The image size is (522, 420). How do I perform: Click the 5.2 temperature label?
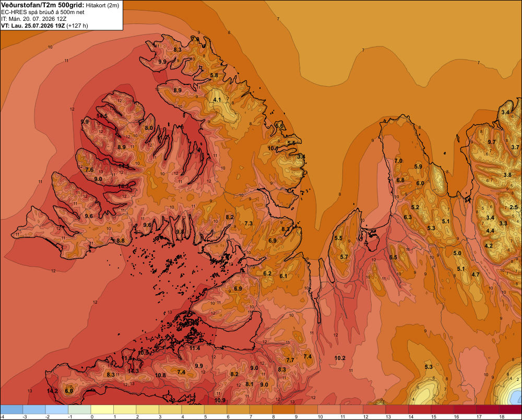tap(415, 207)
